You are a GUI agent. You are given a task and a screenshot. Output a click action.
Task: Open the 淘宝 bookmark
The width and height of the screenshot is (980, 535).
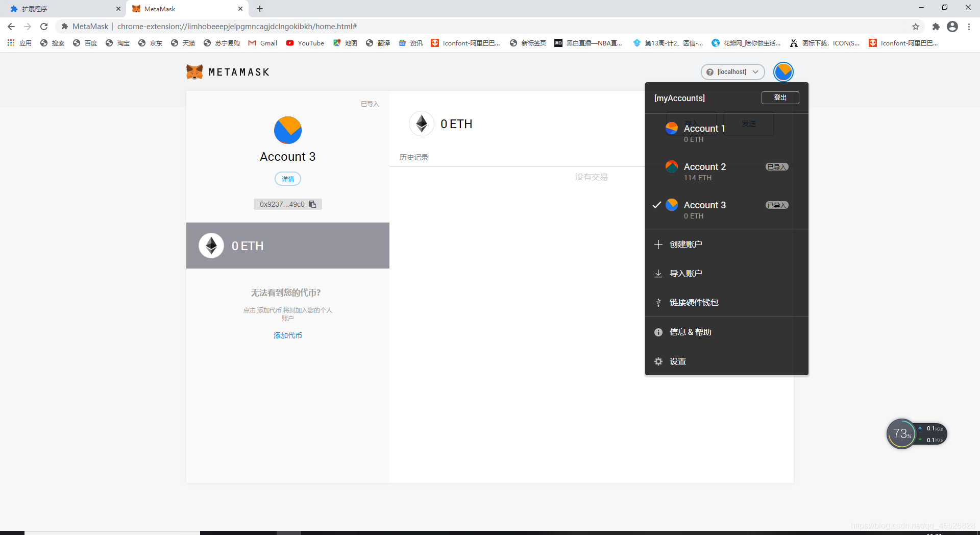118,43
